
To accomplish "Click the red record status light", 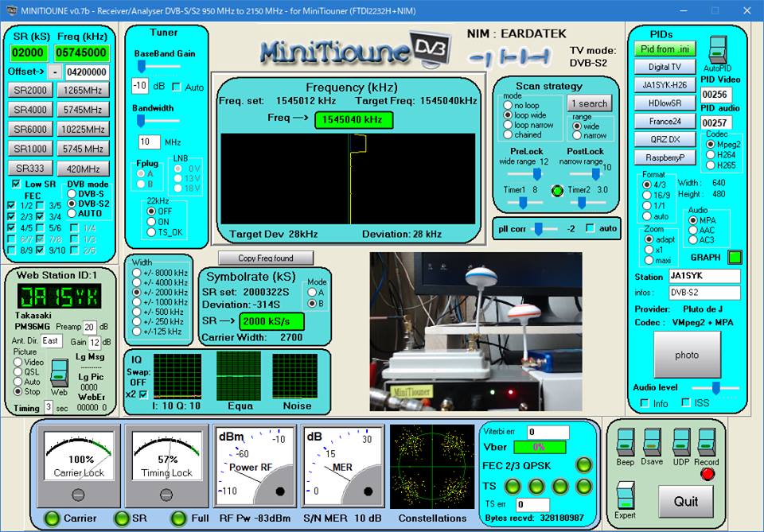I will tap(707, 474).
